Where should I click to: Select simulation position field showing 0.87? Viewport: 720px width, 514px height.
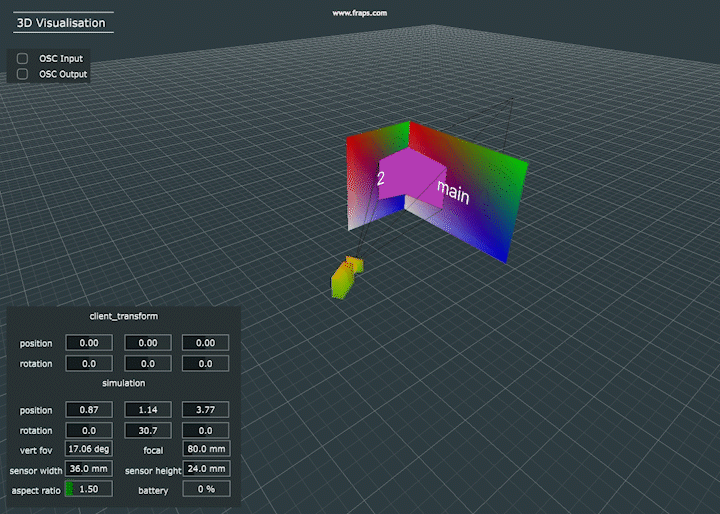coord(89,410)
